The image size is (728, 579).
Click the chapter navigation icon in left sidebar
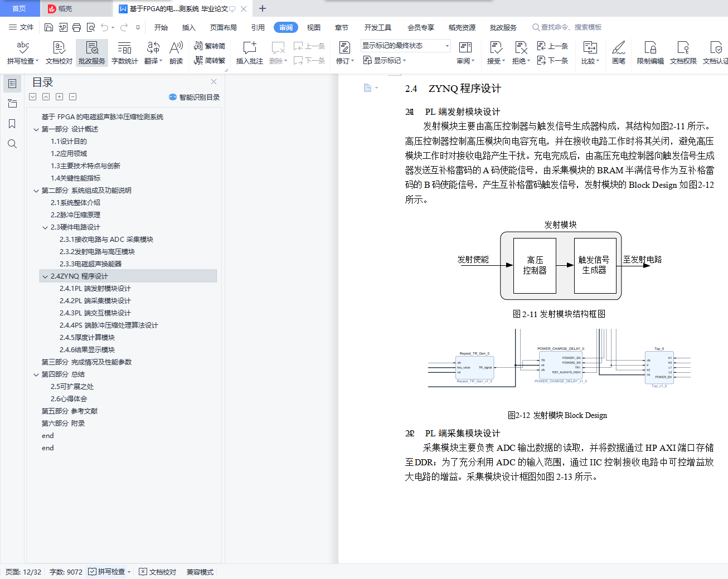point(12,104)
